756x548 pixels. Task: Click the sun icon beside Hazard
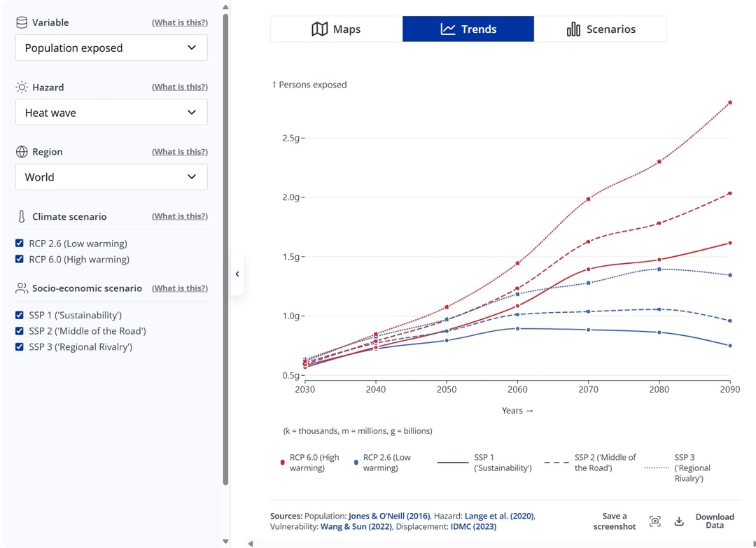click(x=22, y=87)
